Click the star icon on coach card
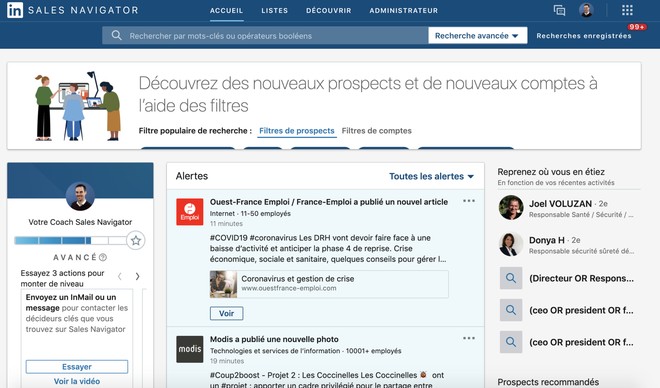Viewport: 660px width, 388px height. pos(136,240)
